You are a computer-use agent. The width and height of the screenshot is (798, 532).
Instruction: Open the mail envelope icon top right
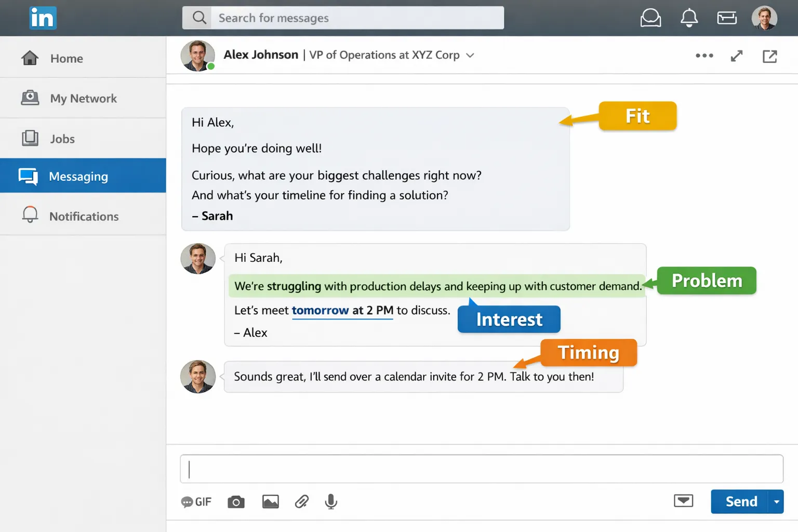[727, 17]
